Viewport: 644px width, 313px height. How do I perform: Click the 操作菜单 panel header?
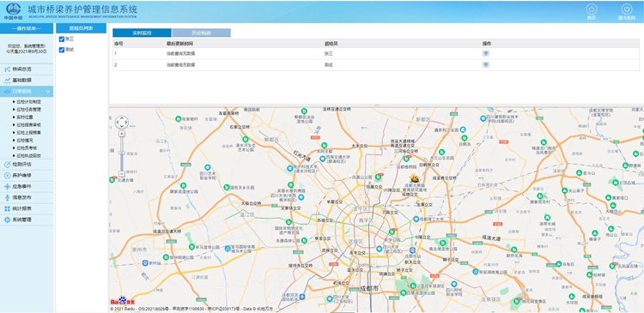27,28
